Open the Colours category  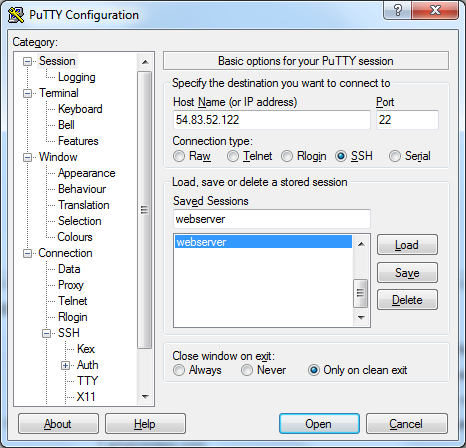pos(75,237)
